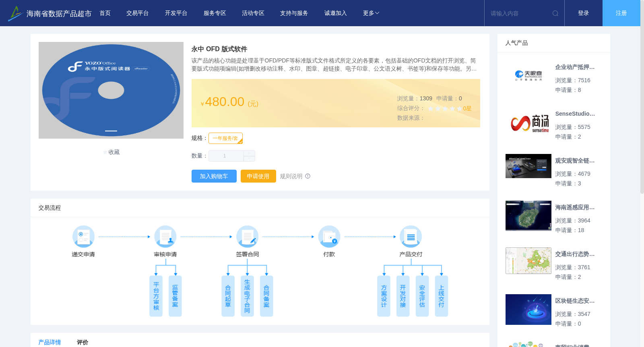Click the 方案设计 sub-step box
The image size is (644, 347).
pyautogui.click(x=384, y=296)
